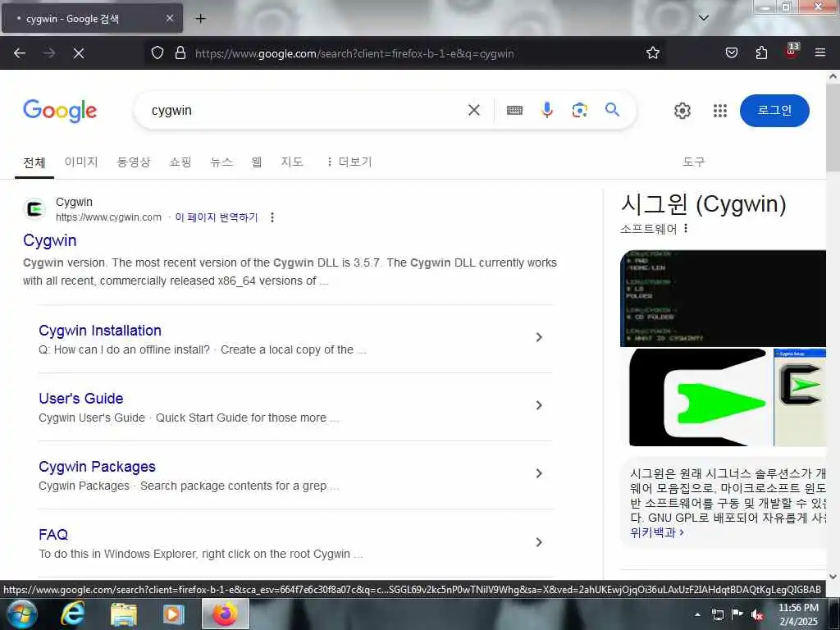840x630 pixels.
Task: Switch to the 이미지 tab
Action: point(81,162)
